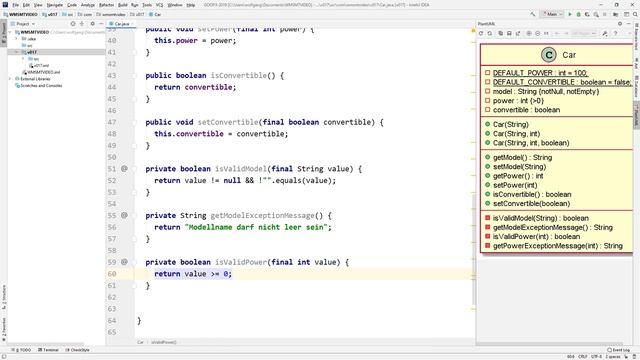Click 'setConvertible(boolean)' in diagram

[x=531, y=203]
